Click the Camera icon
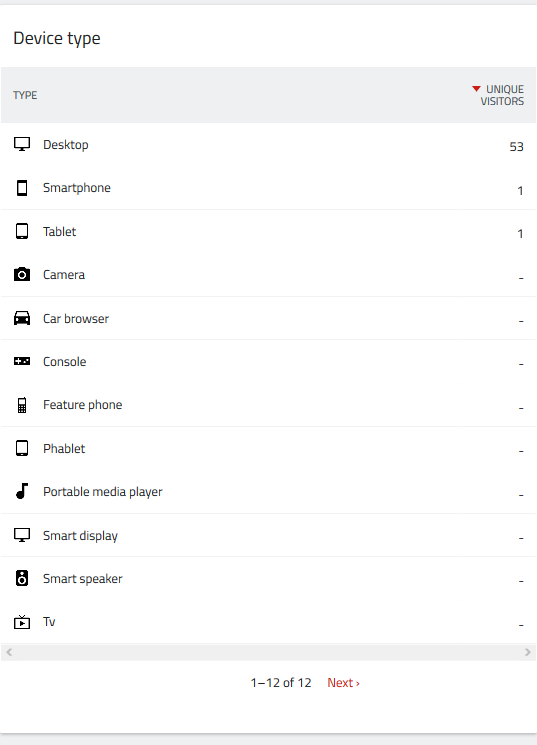The width and height of the screenshot is (537, 745). click(22, 275)
